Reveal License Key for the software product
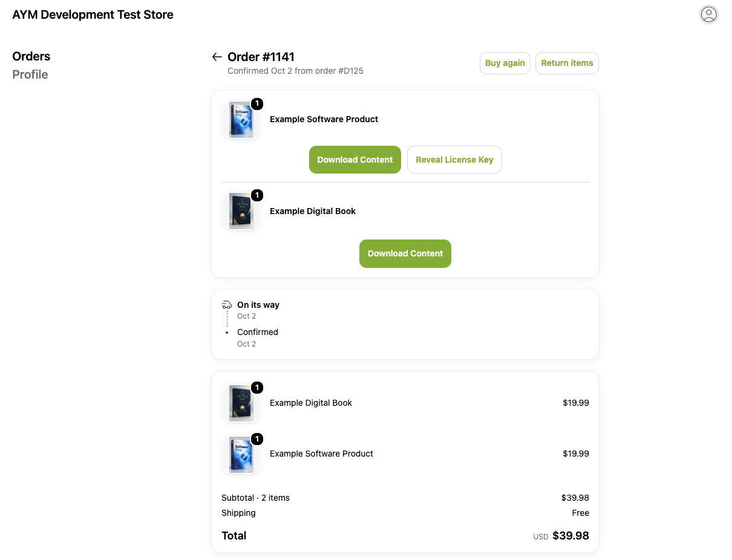Image resolution: width=732 pixels, height=560 pixels. 454,160
